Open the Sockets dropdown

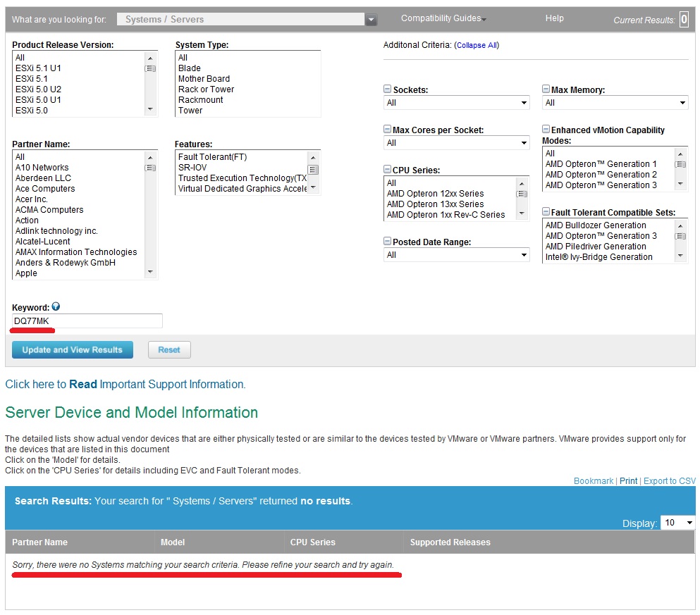click(456, 103)
